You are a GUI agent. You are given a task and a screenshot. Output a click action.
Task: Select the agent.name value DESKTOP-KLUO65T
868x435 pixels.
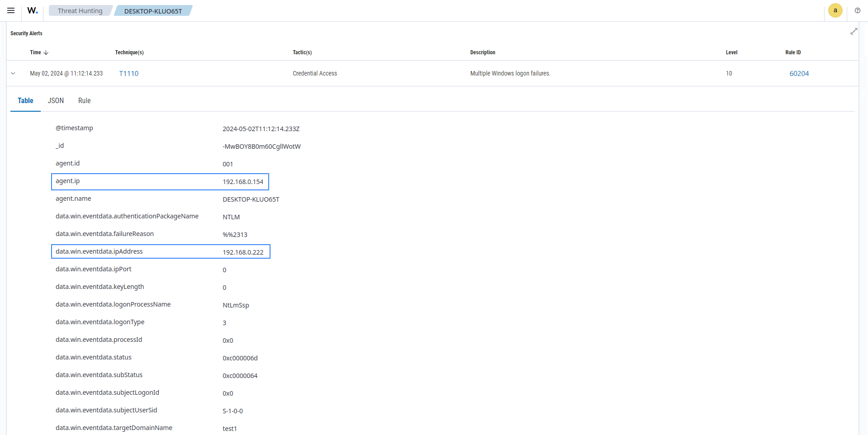tap(251, 199)
